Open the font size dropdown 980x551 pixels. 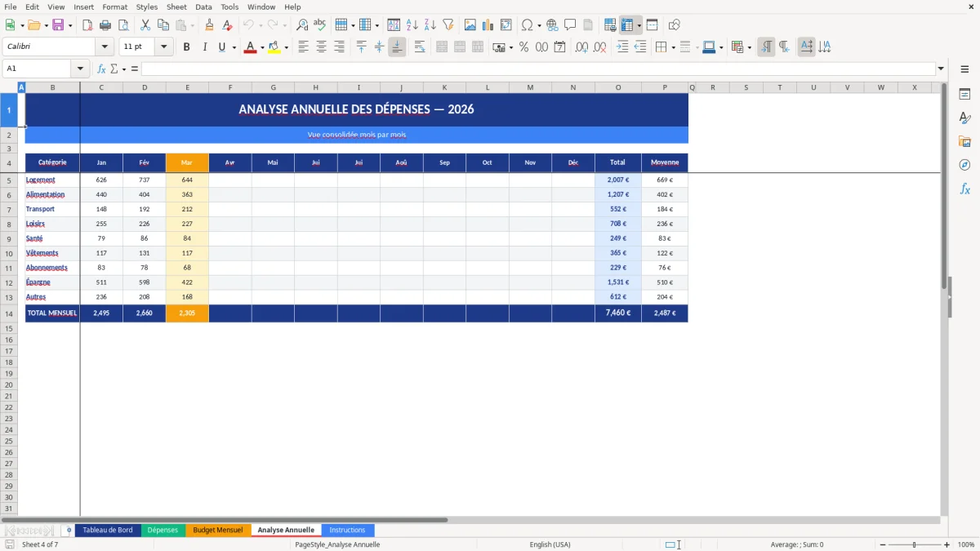coord(163,47)
